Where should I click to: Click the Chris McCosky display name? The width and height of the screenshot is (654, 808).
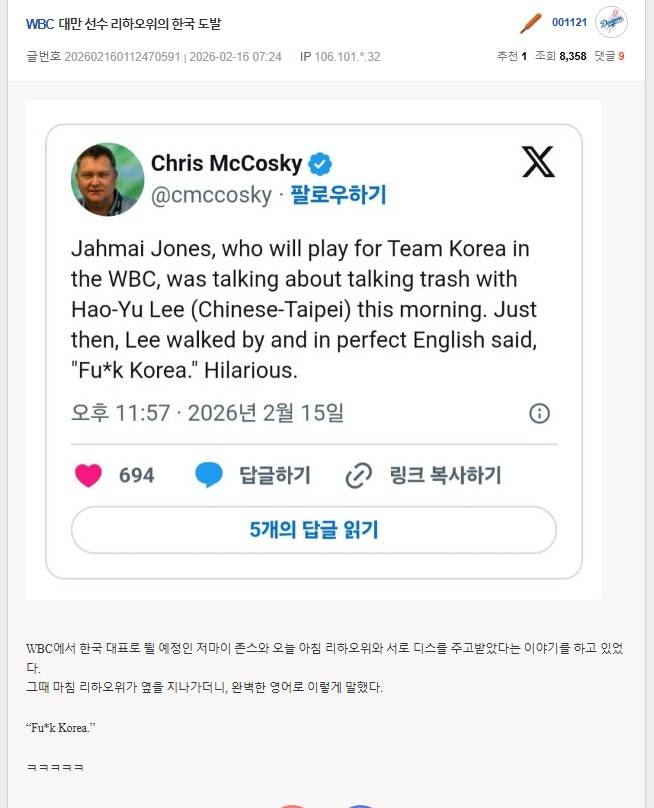coord(227,163)
